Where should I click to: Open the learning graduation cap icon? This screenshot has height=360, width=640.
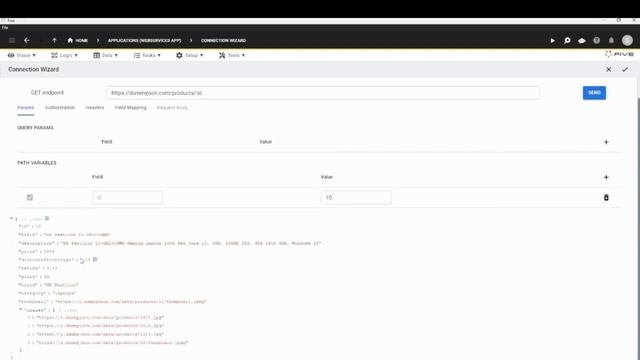pos(582,40)
